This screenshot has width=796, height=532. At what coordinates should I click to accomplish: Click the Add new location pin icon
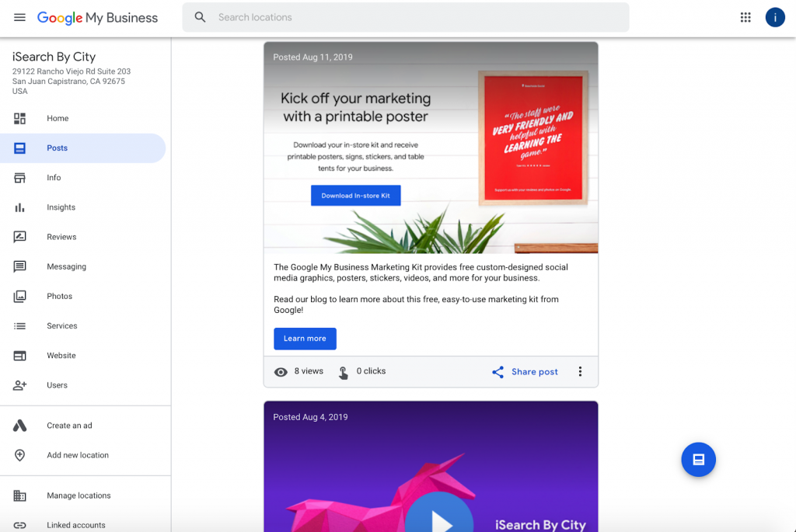coord(19,455)
